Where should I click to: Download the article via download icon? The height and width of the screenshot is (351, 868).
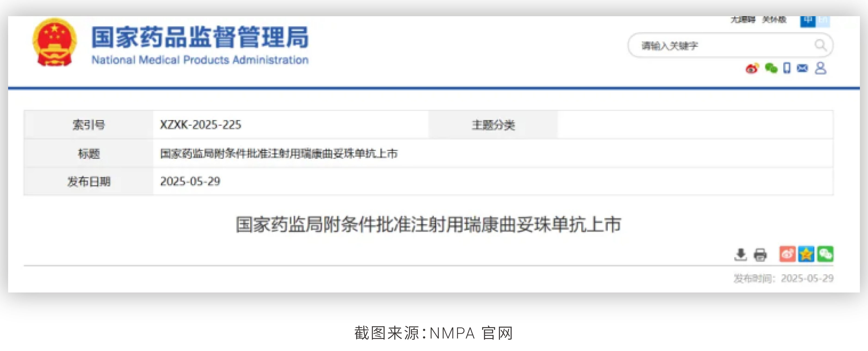coord(740,255)
